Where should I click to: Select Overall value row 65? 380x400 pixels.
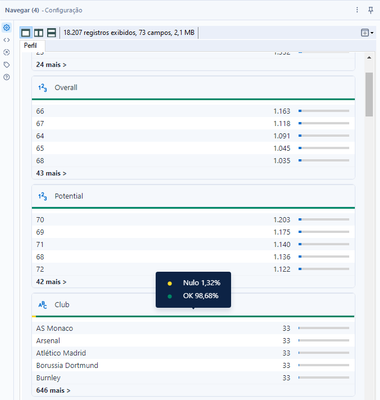pos(193,148)
